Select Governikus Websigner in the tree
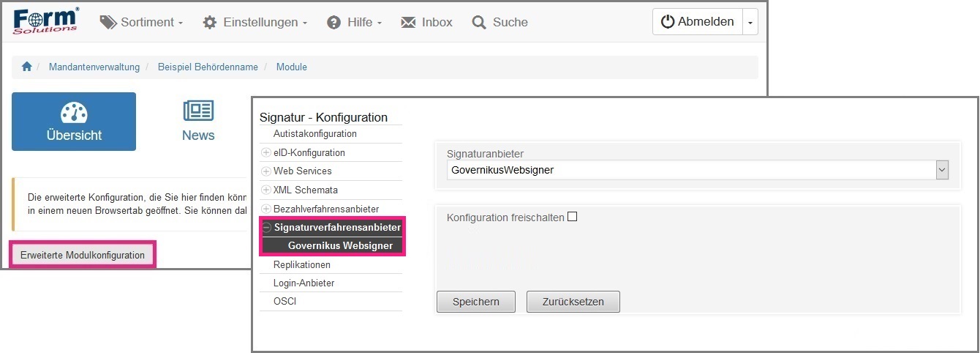The width and height of the screenshot is (980, 353). (340, 246)
